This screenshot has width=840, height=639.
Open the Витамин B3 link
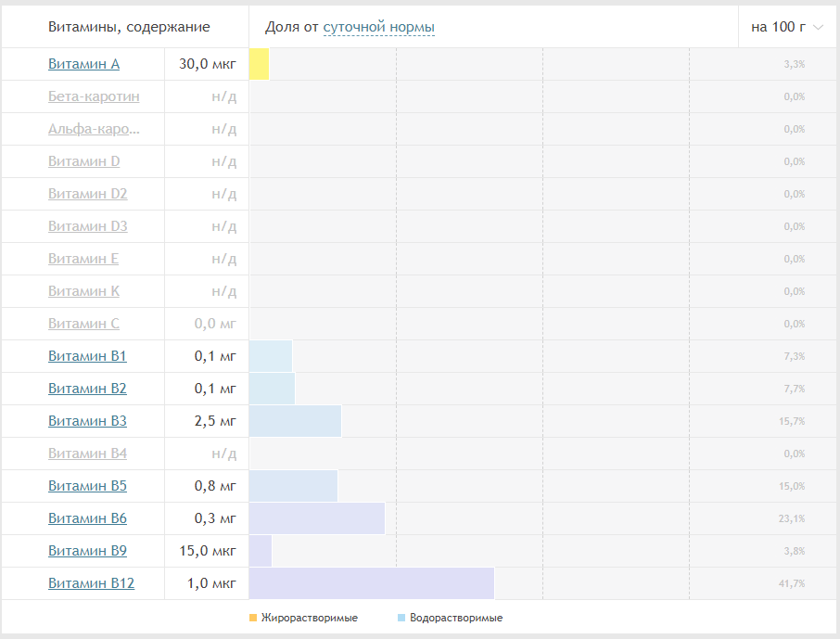pyautogui.click(x=87, y=421)
